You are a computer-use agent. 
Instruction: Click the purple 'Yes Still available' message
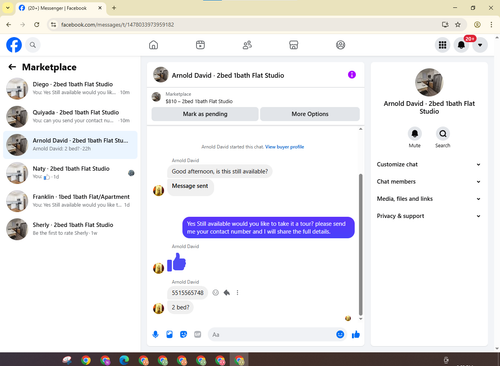click(268, 228)
